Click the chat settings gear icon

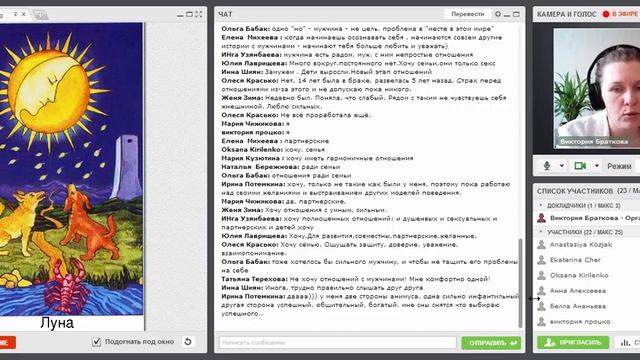coord(498,14)
